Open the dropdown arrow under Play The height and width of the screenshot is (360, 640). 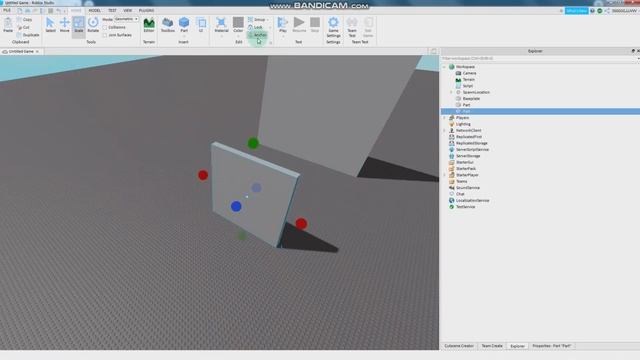[x=282, y=37]
